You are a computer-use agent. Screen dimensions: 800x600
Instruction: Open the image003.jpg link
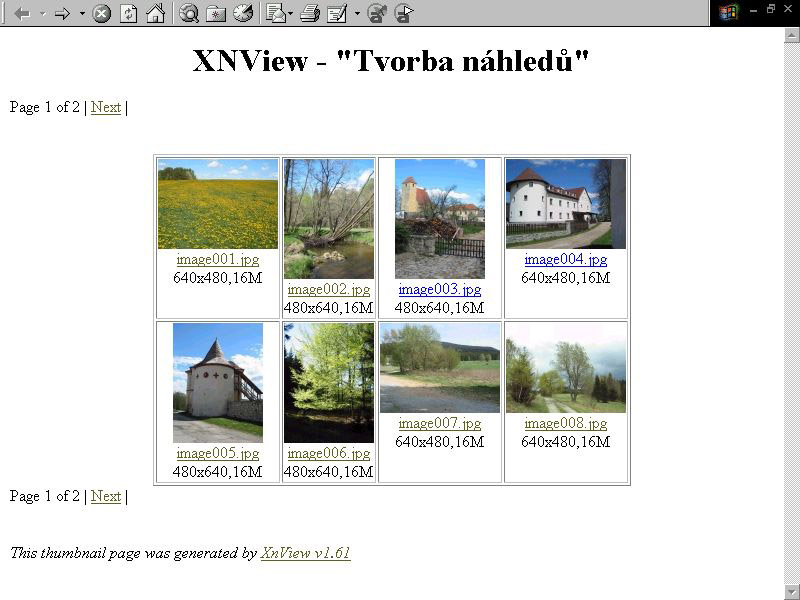[439, 290]
